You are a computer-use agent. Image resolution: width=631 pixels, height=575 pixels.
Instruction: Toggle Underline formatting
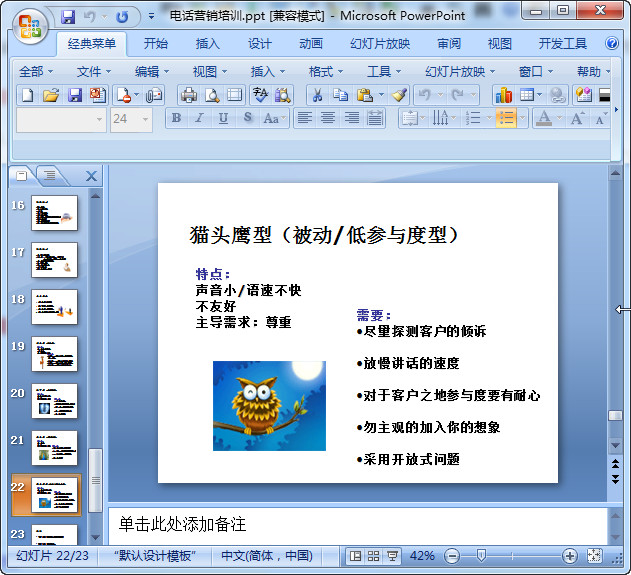tap(223, 118)
